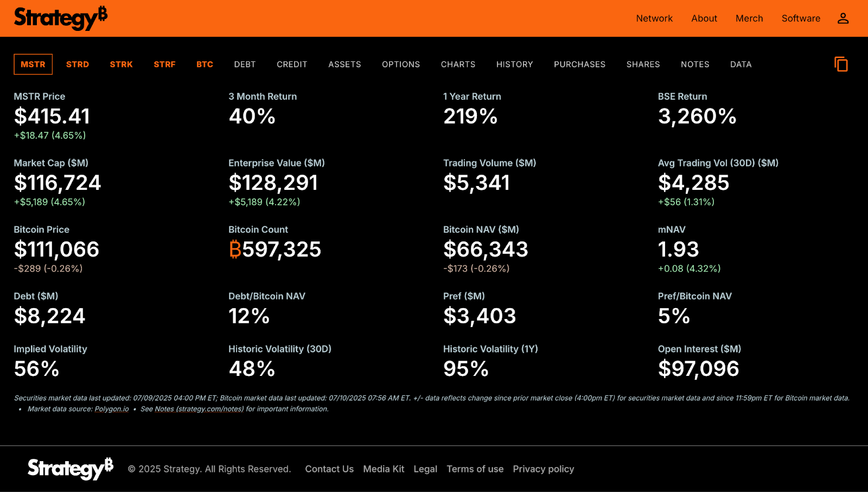868x492 pixels.
Task: Go to the DEBT tab
Action: click(245, 64)
